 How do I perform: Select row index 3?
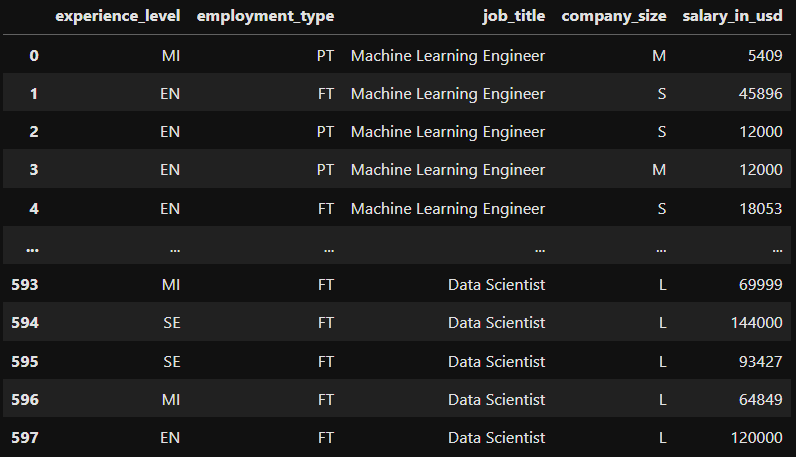point(34,170)
